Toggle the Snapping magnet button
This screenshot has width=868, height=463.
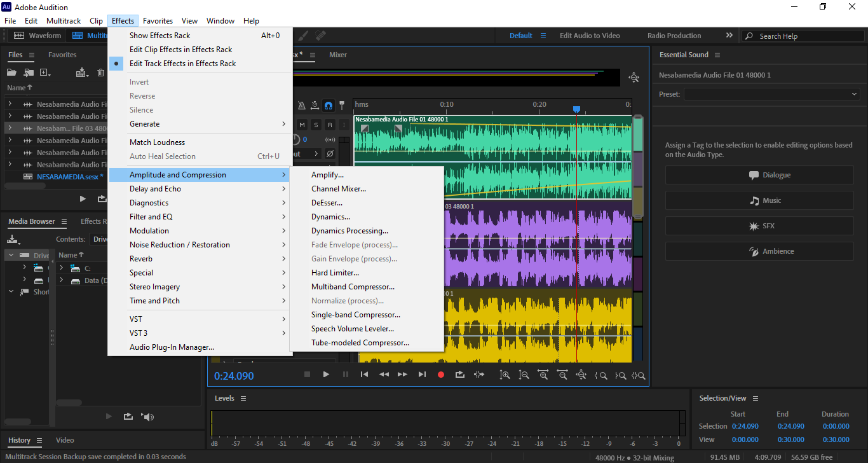pyautogui.click(x=329, y=106)
